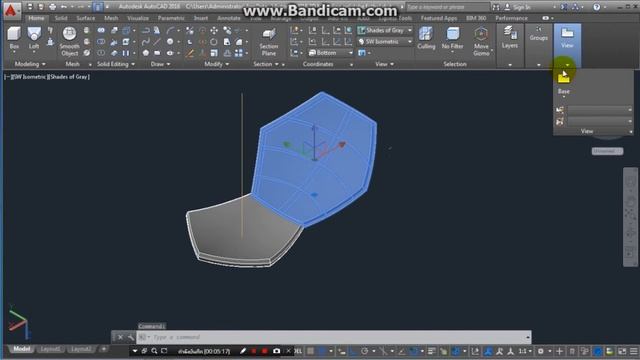Click the Shades of Gray viewport label

[x=69, y=76]
